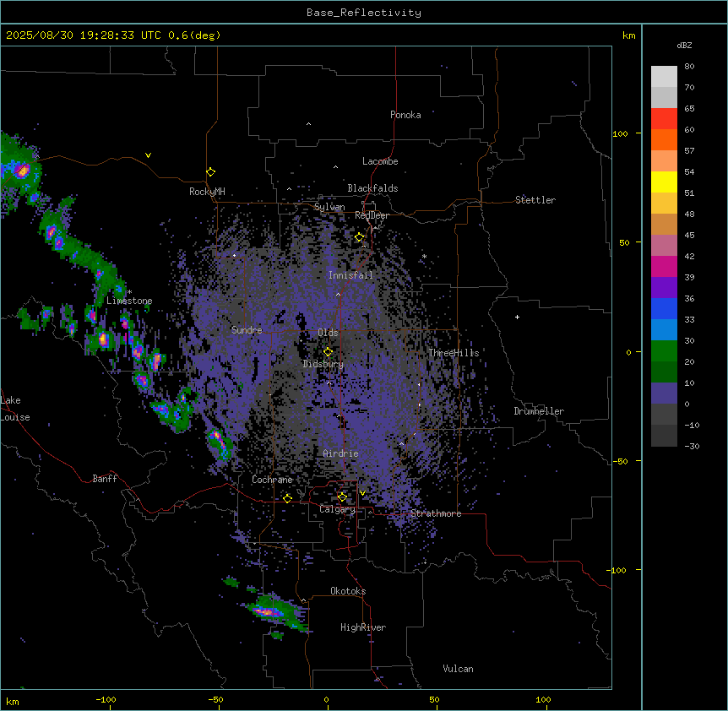This screenshot has height=711, width=728.
Task: Click the yellow station marker below Cochrane
Action: pos(288,498)
